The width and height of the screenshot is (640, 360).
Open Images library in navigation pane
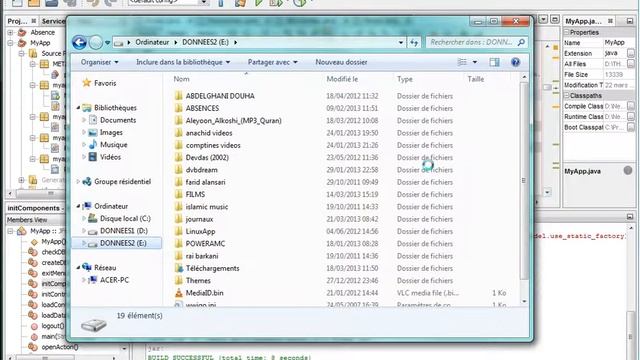[111, 132]
